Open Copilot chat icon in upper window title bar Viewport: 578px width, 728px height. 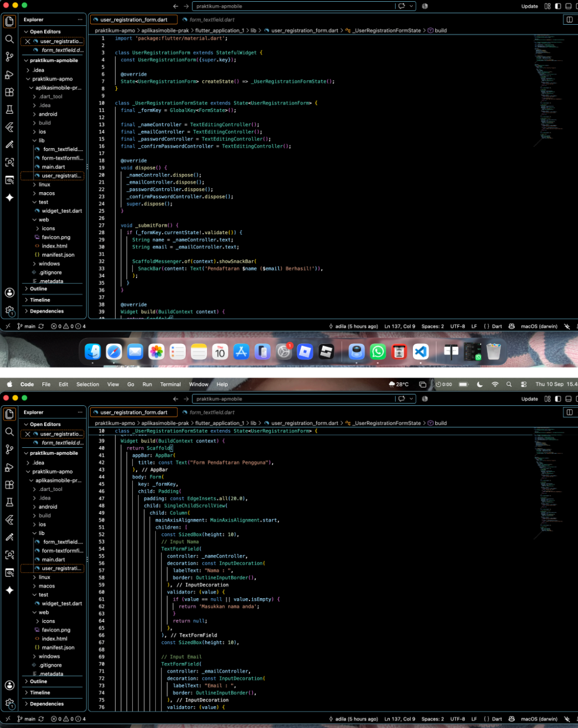click(402, 6)
